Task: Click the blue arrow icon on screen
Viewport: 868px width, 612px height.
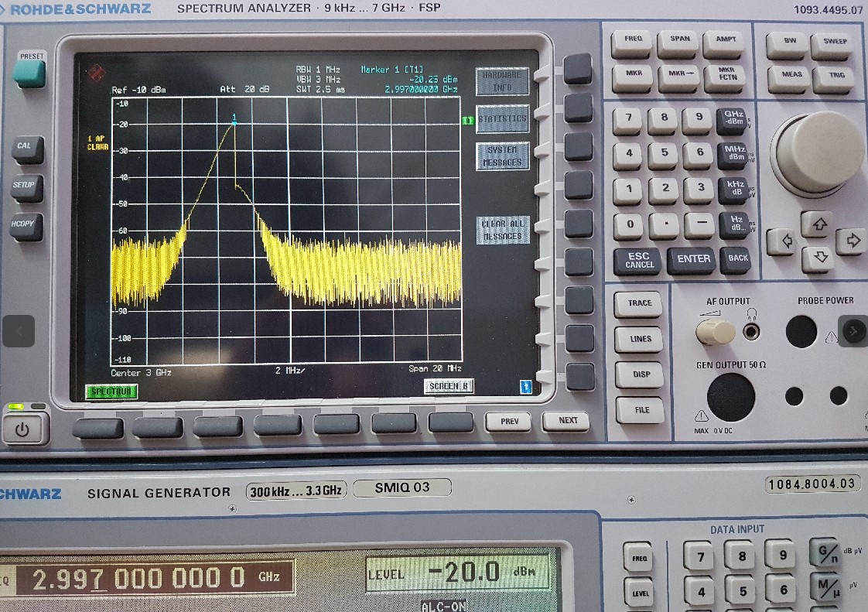Action: click(x=526, y=387)
